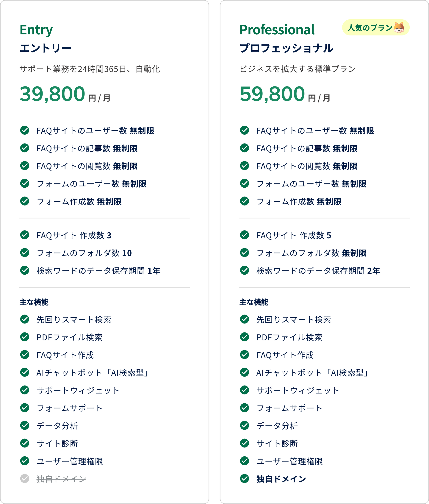Image resolution: width=429 pixels, height=504 pixels.
Task: Click the popular plan badge 人気のプラン
Action: point(370,28)
